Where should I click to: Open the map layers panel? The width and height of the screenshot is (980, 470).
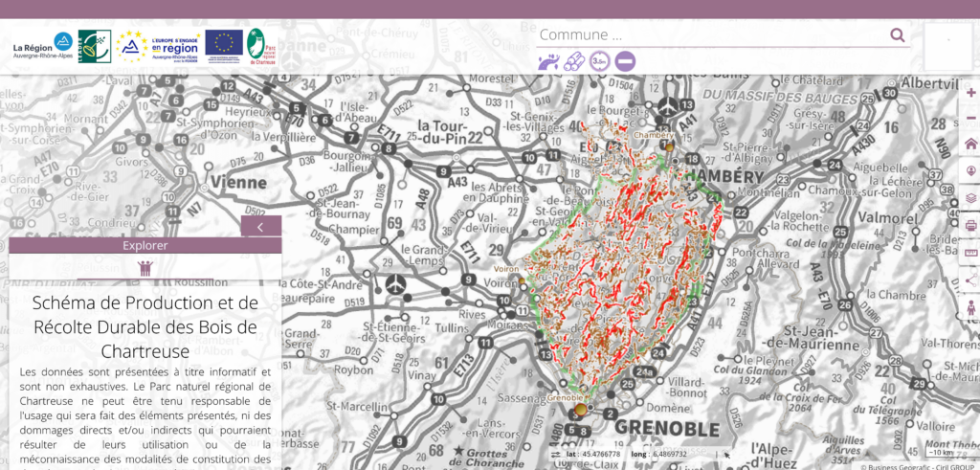[971, 198]
